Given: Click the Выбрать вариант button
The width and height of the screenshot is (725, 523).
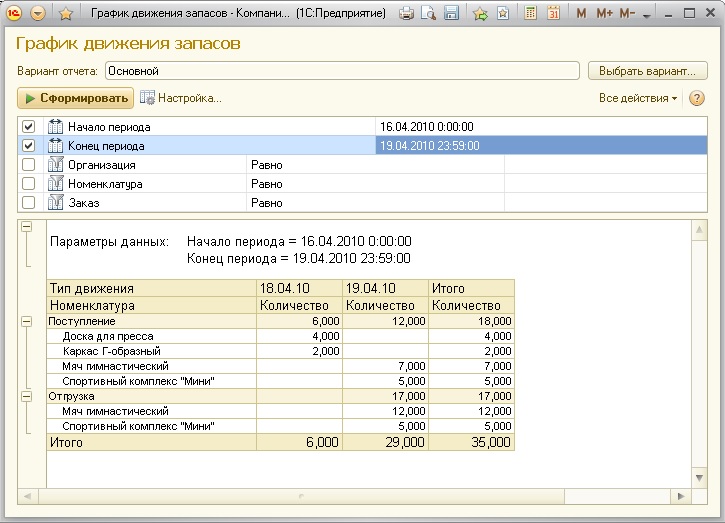Looking at the screenshot, I should pyautogui.click(x=647, y=71).
